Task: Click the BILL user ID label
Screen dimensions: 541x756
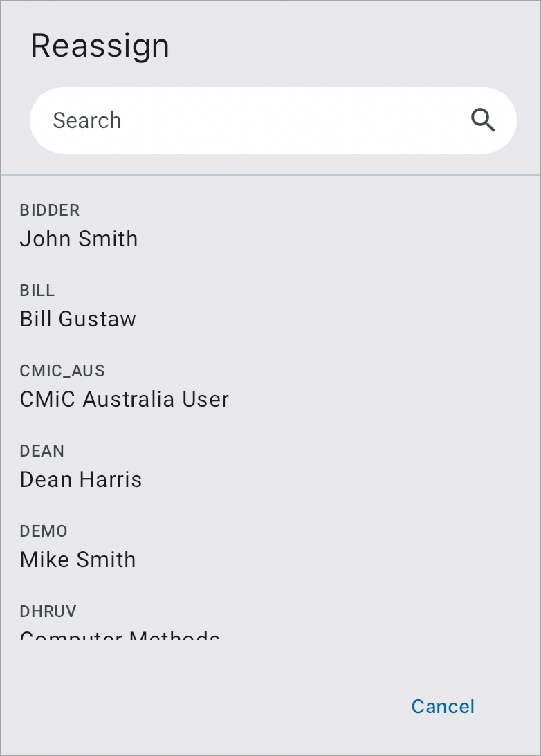Action: tap(37, 291)
